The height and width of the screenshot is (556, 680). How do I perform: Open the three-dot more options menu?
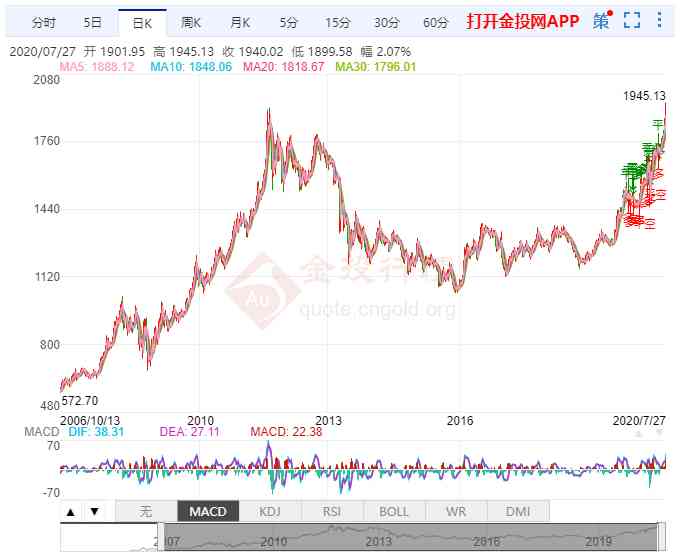pos(658,21)
